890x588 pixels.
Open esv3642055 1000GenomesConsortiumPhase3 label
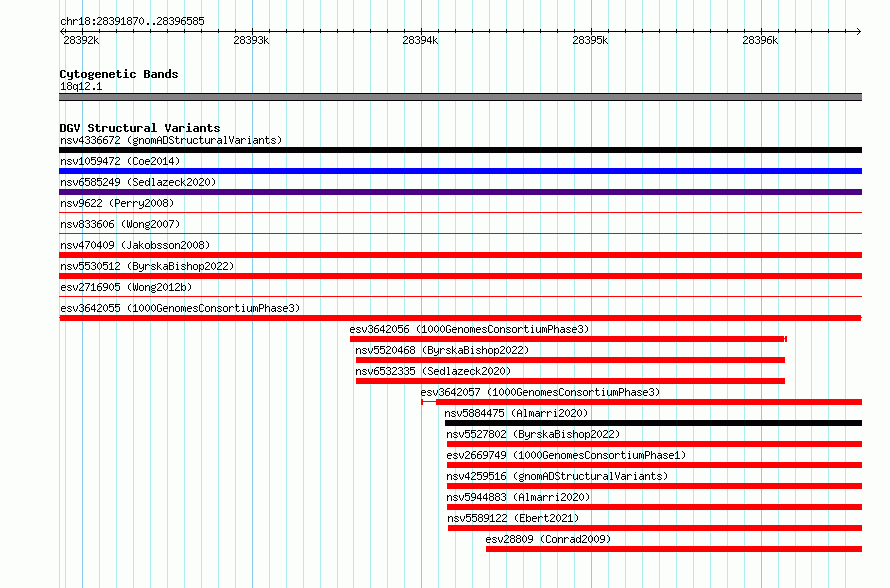pyautogui.click(x=180, y=308)
